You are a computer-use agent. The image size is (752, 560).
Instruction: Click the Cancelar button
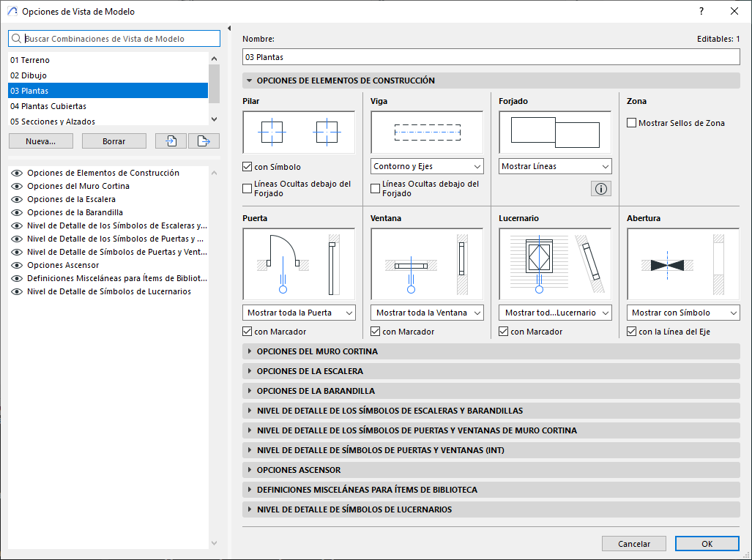pyautogui.click(x=634, y=544)
